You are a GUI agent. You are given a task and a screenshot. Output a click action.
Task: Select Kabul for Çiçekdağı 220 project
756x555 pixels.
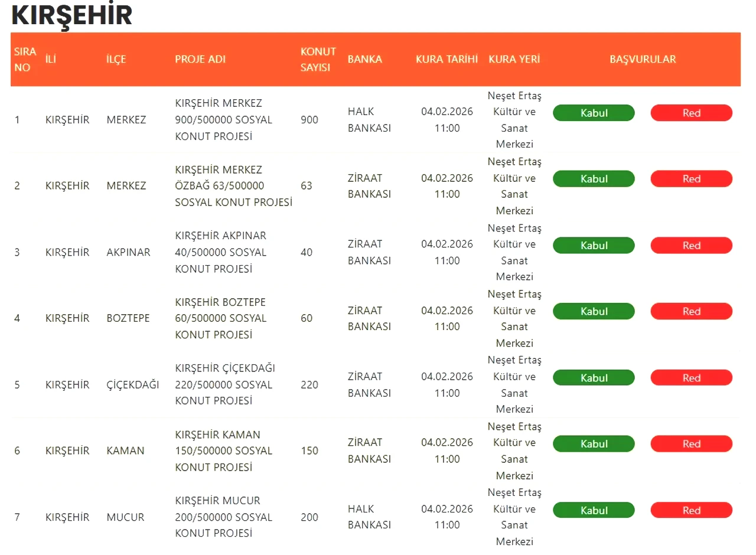tap(594, 378)
